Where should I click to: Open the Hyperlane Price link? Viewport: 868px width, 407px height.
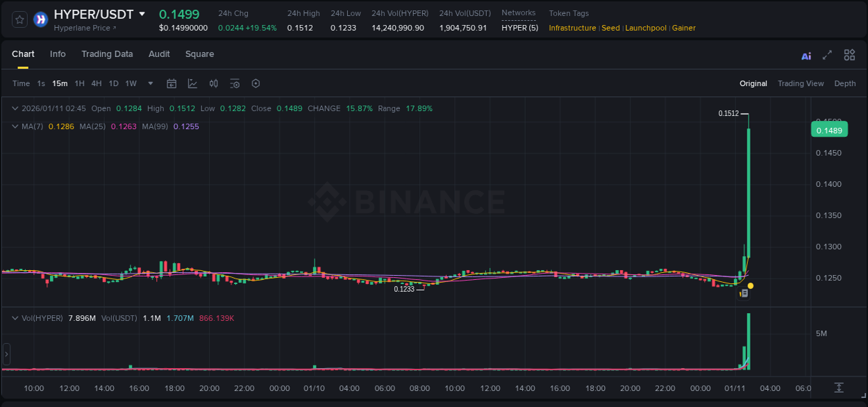point(85,28)
